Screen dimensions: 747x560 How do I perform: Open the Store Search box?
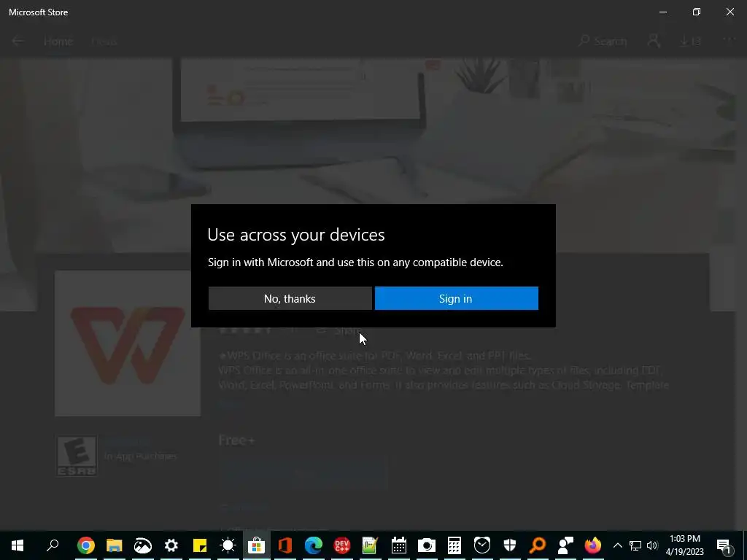click(602, 42)
